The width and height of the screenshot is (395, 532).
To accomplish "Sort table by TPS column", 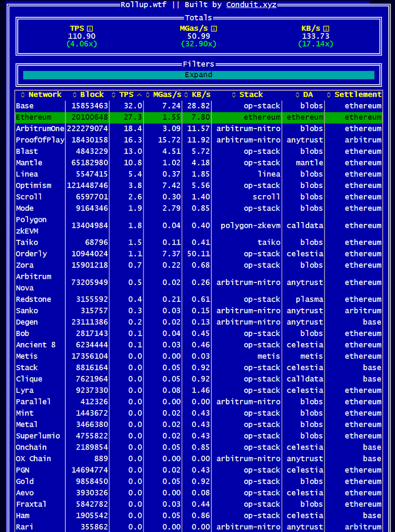I will pos(126,94).
